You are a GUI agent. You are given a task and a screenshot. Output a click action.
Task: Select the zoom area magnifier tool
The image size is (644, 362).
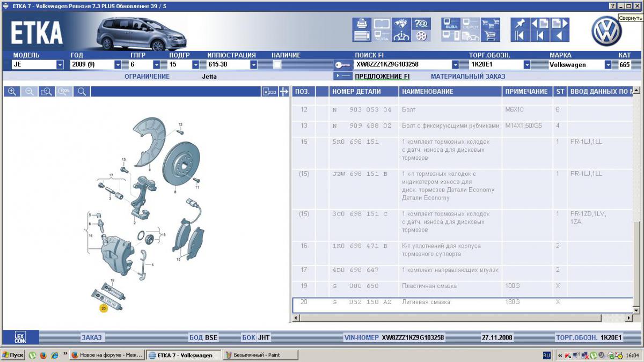tap(47, 92)
